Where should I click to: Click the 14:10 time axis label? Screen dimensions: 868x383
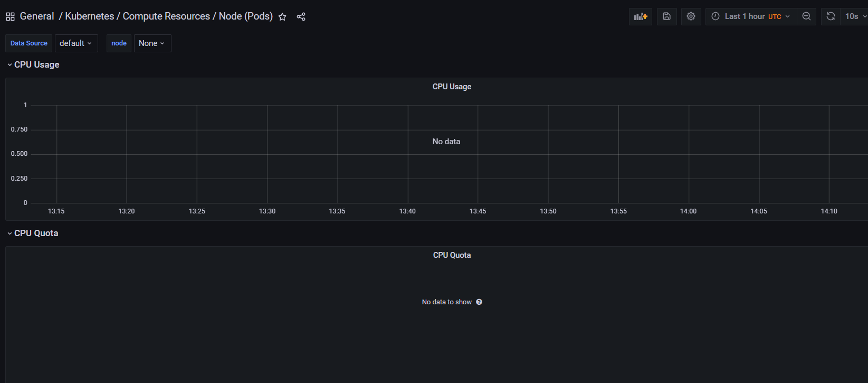(829, 211)
